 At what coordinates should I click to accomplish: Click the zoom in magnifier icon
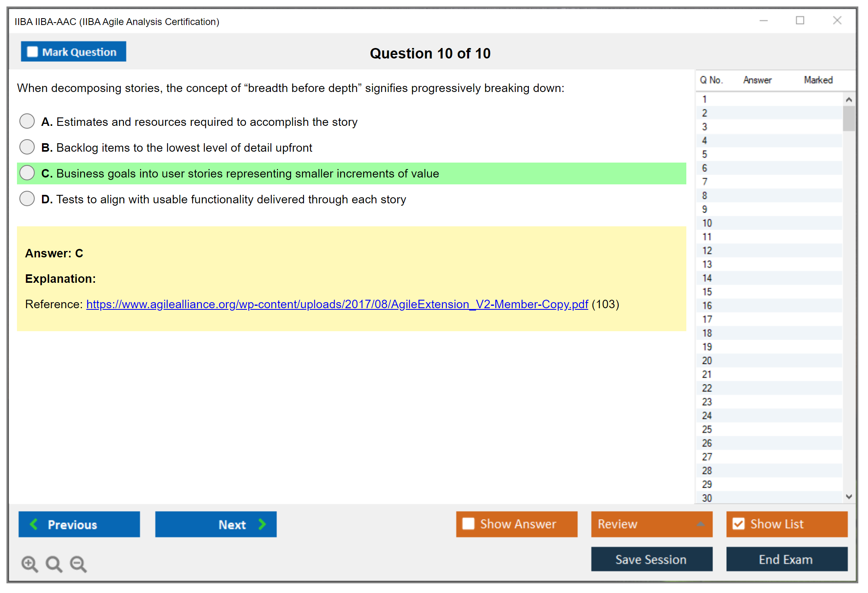point(29,564)
